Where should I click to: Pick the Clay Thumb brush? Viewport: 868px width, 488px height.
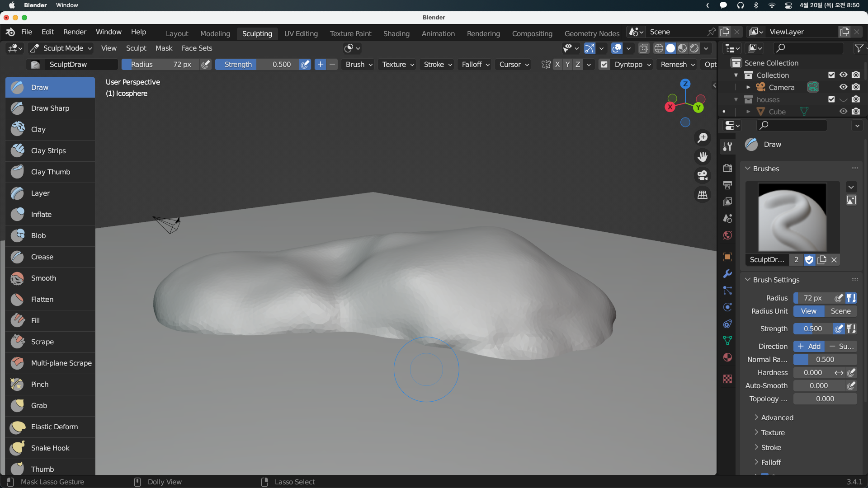click(50, 172)
